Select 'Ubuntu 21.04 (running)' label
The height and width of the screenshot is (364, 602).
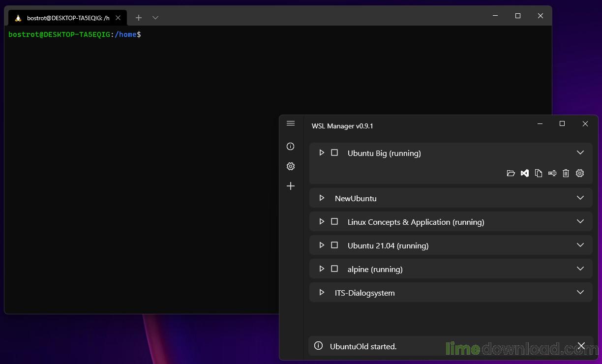point(388,246)
